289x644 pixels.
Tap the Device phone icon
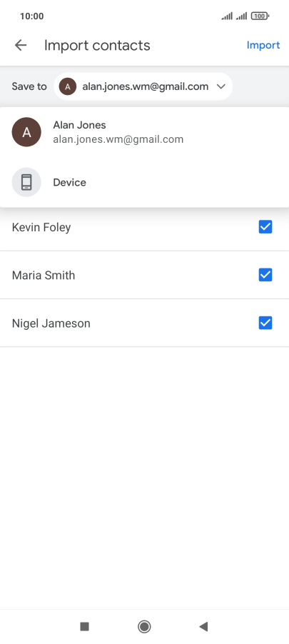click(26, 182)
